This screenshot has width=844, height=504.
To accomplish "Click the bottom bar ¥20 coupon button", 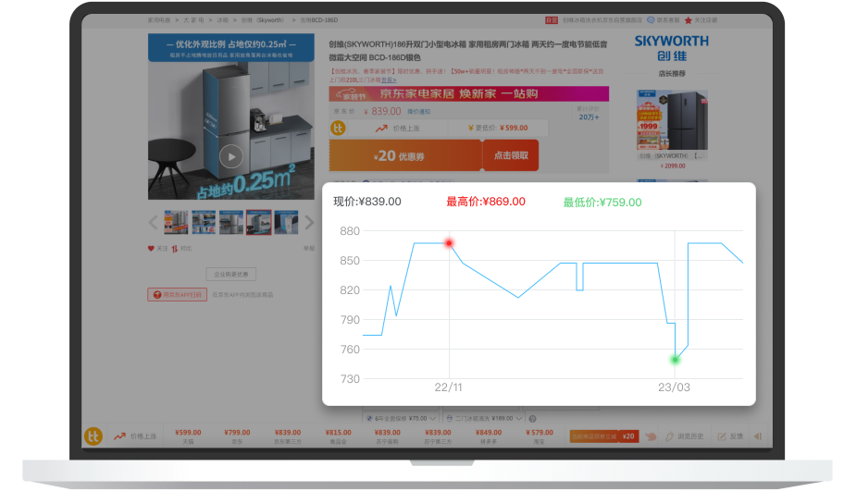I will coord(604,436).
